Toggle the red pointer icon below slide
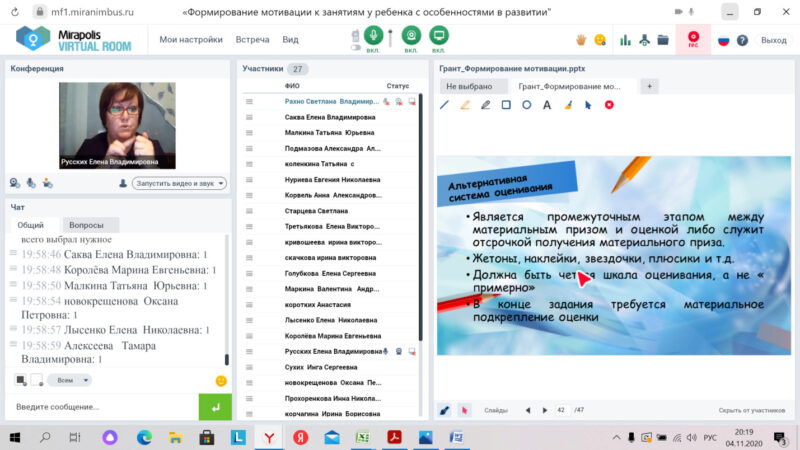Screen dimensions: 800x450 [464, 410]
